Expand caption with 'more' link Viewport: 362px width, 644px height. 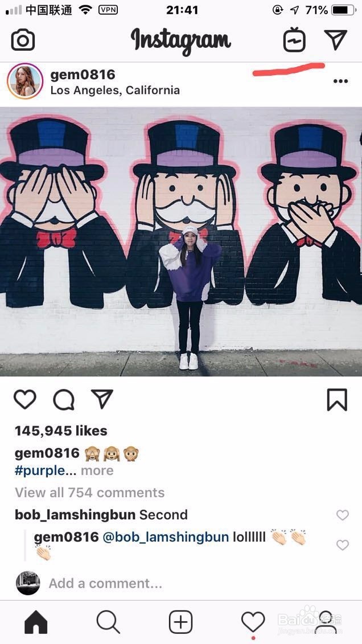point(97,471)
